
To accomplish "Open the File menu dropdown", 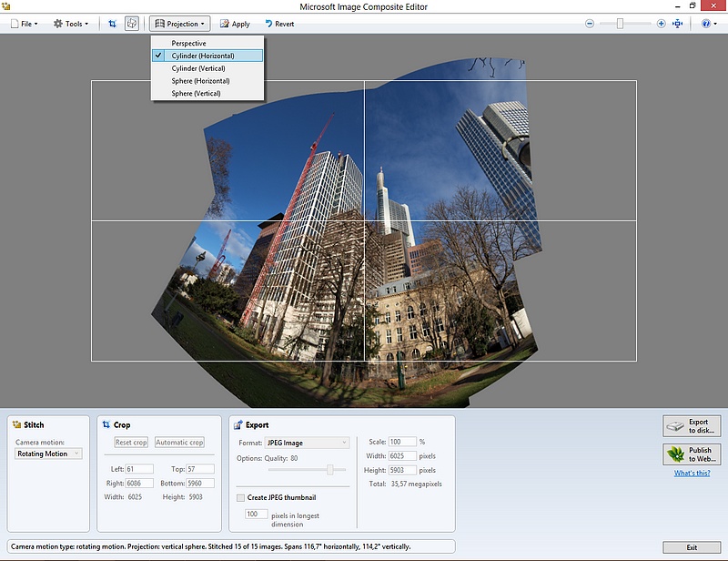I will click(24, 24).
